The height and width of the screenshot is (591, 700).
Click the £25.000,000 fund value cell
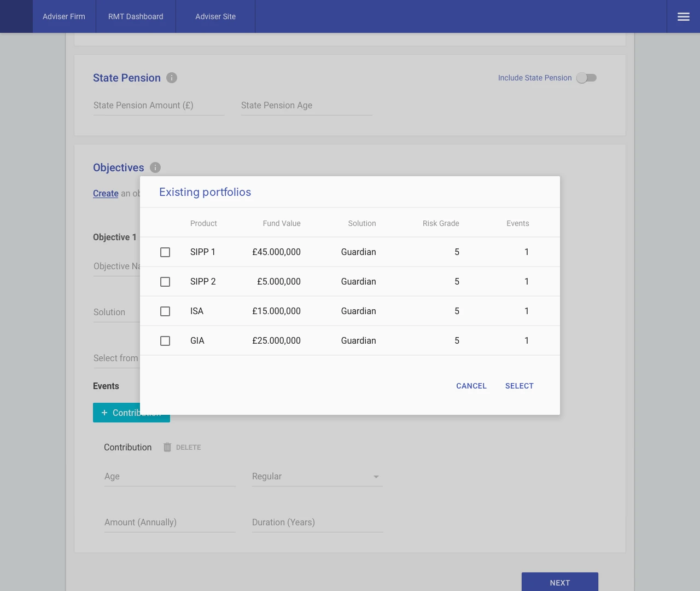click(276, 341)
